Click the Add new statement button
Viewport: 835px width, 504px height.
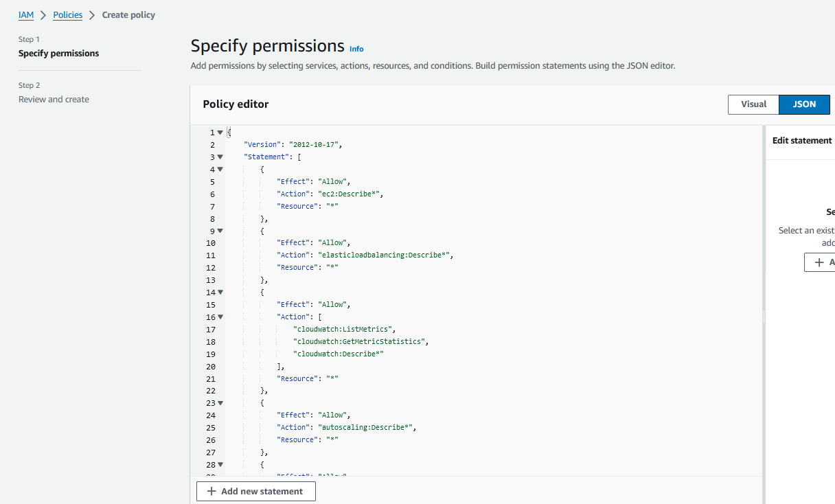255,492
